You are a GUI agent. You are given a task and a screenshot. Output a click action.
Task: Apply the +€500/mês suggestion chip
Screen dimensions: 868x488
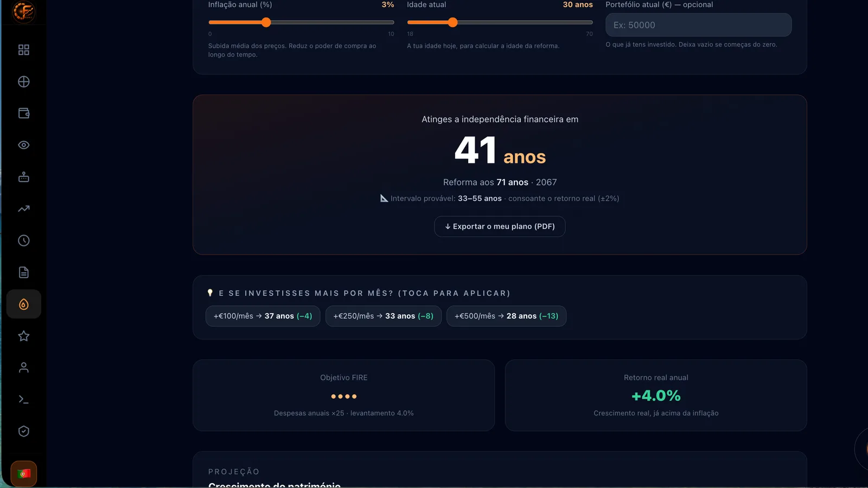pyautogui.click(x=506, y=316)
